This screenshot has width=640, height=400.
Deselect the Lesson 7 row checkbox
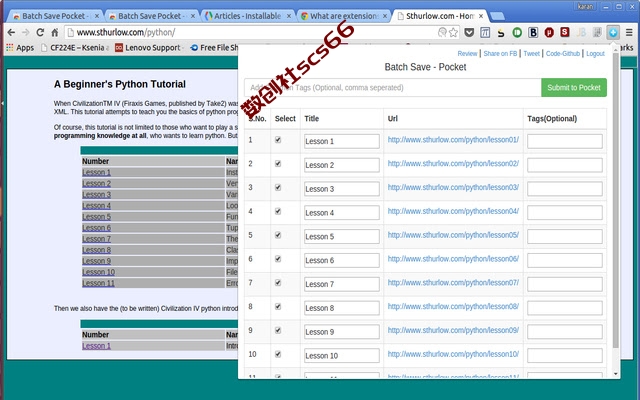click(x=278, y=282)
